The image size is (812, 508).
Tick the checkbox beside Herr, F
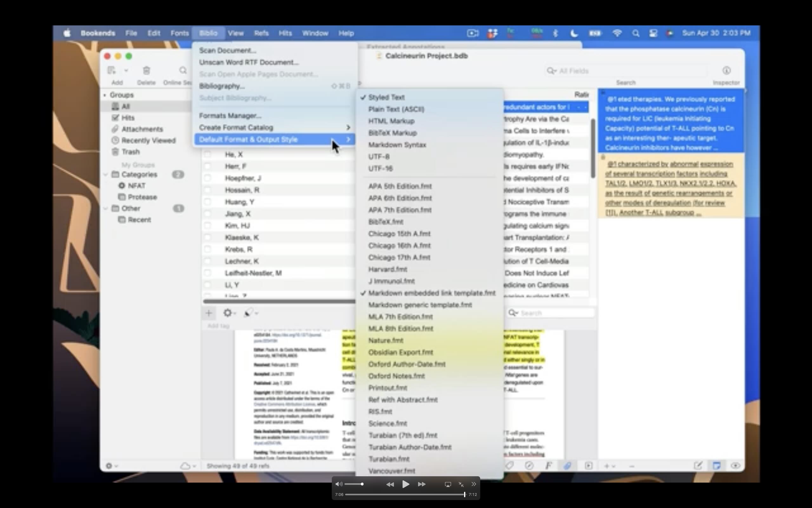click(x=208, y=166)
